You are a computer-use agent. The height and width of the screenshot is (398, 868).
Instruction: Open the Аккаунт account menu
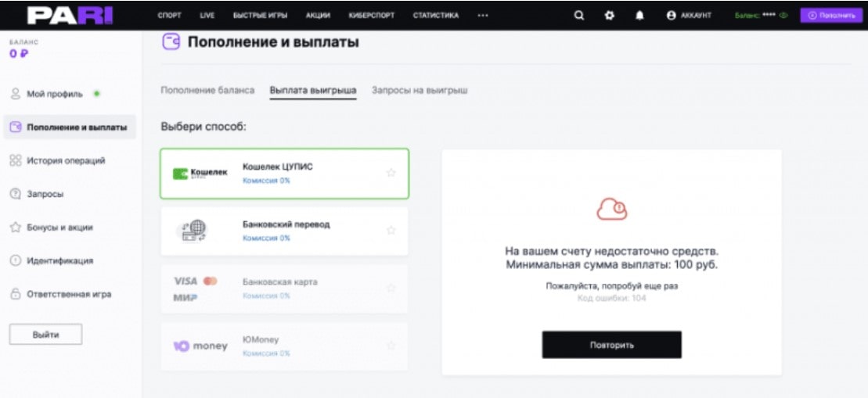(689, 15)
